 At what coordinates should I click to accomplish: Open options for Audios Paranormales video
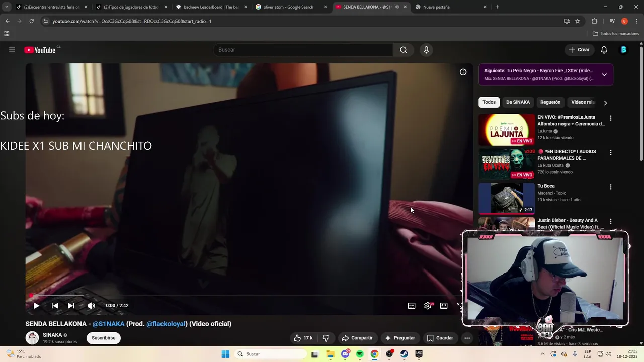coord(611,152)
